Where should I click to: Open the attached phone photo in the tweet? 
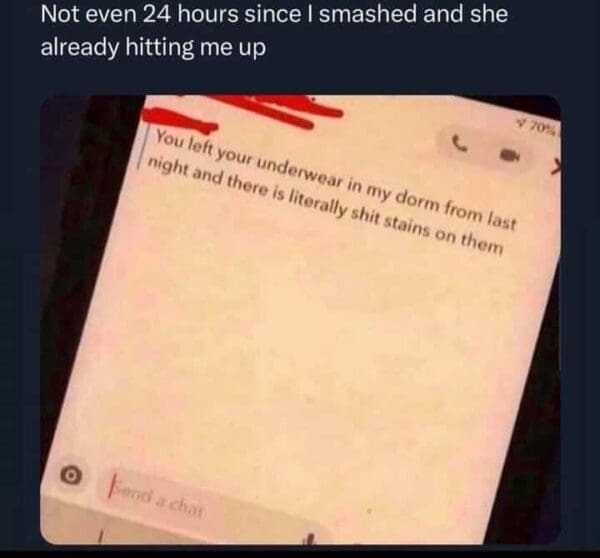pyautogui.click(x=301, y=320)
